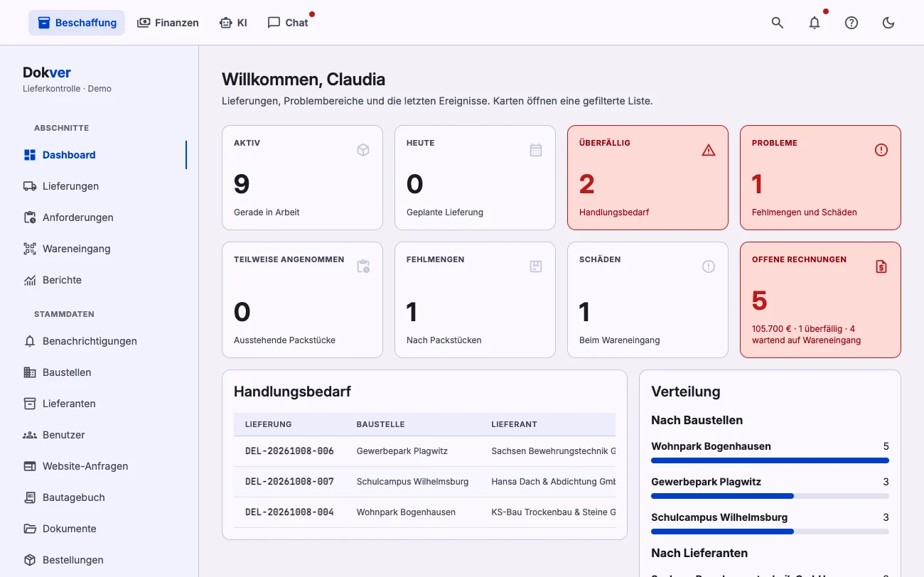Click the Wareneingang QR scan icon

(30, 249)
